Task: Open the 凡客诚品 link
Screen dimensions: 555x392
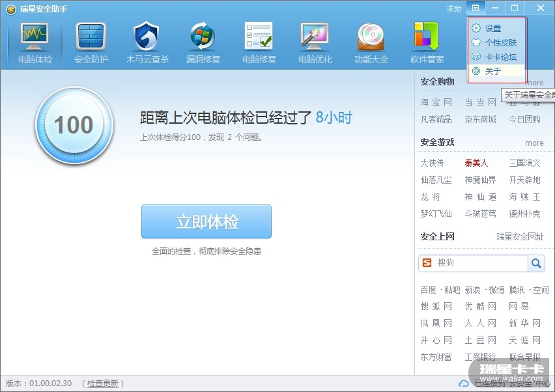Action: tap(436, 119)
